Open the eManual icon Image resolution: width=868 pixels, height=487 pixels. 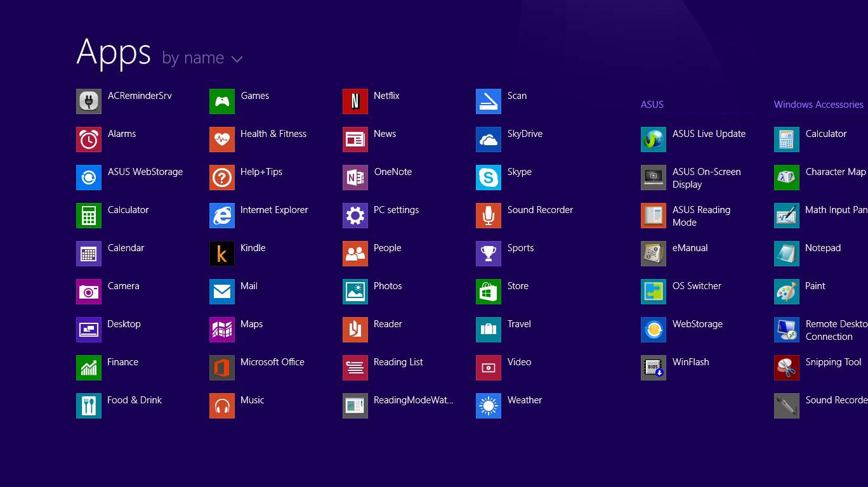(x=654, y=254)
